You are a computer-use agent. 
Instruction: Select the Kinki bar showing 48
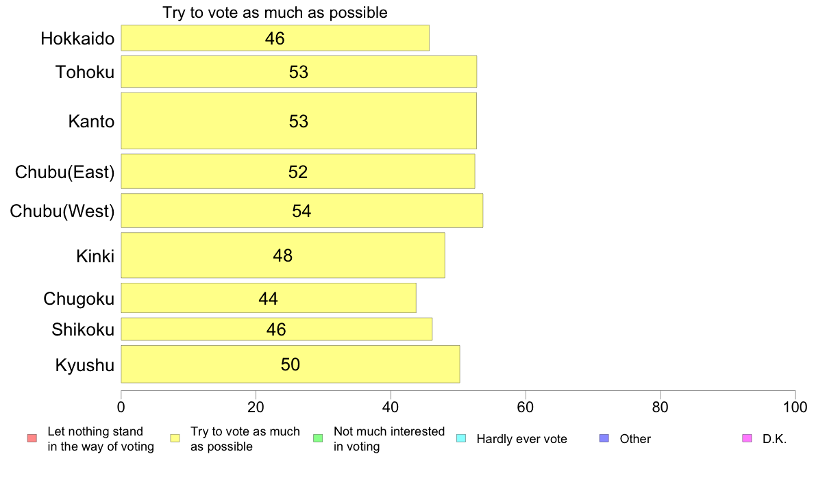tap(283, 255)
